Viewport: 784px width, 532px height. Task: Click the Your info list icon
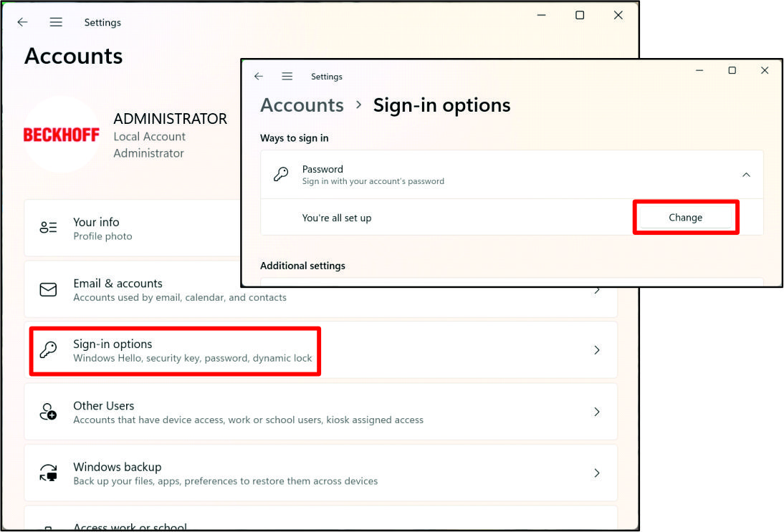[48, 228]
